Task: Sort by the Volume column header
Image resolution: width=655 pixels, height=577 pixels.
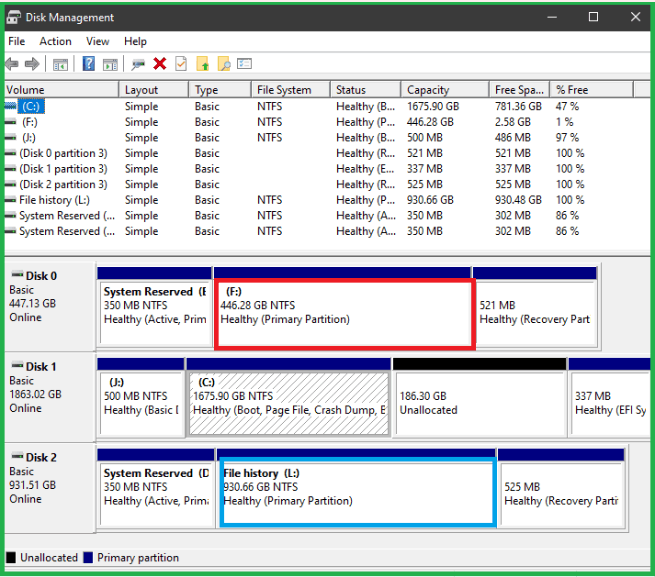Action: 61,90
